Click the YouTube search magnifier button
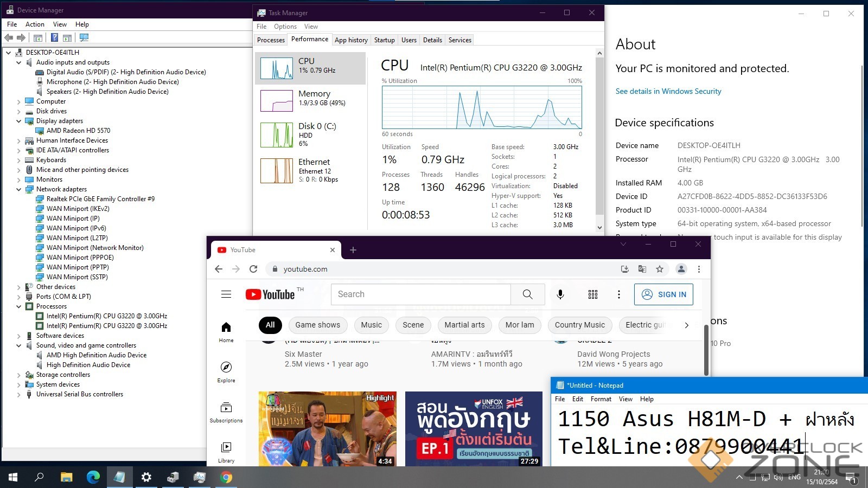This screenshot has height=488, width=868. click(x=527, y=294)
